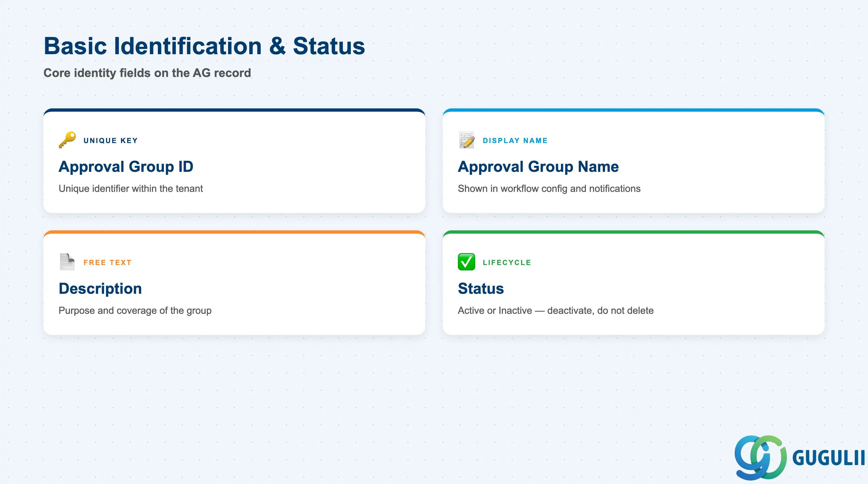
Task: Click 'Shown in workflow config and notifications'
Action: 549,189
